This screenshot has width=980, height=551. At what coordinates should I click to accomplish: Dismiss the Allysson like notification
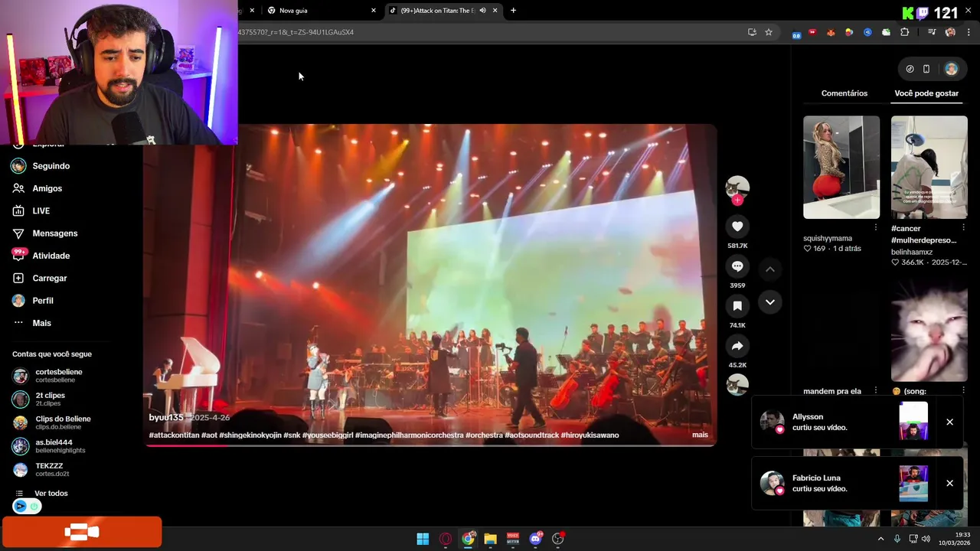click(949, 422)
